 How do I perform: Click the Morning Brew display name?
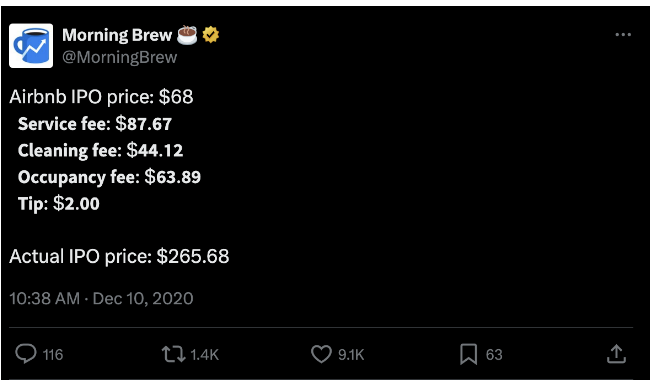(x=117, y=35)
